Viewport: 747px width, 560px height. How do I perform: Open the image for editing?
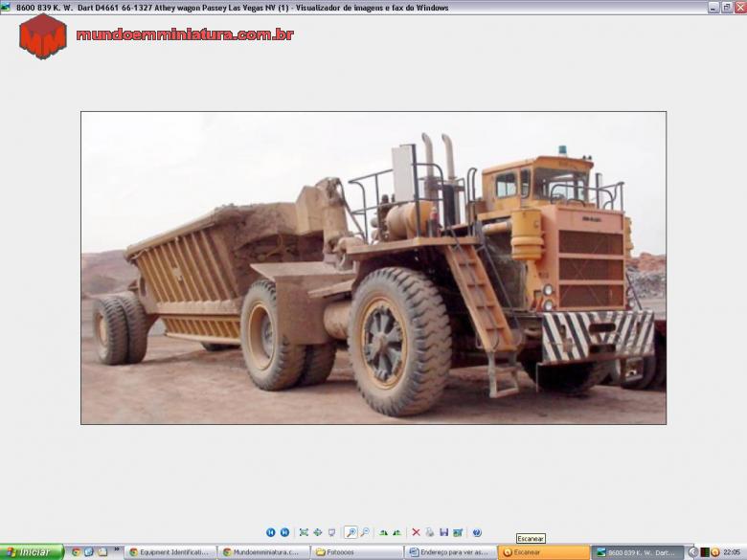click(458, 532)
